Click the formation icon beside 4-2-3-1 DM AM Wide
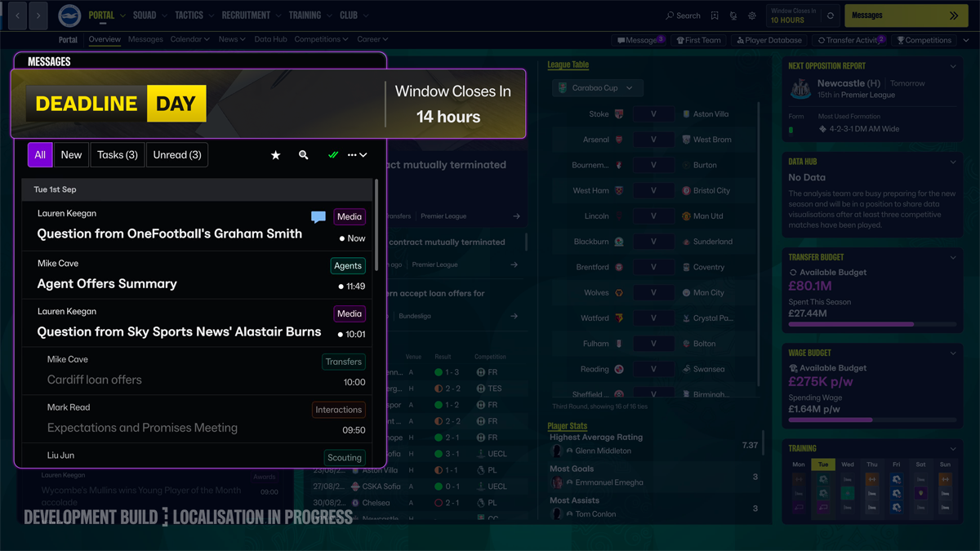The image size is (980, 551). point(822,129)
